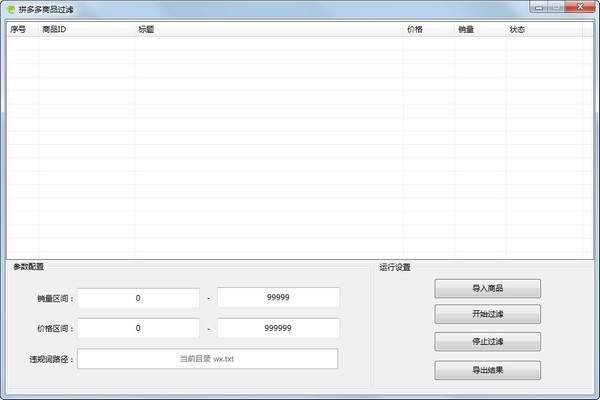This screenshot has width=600, height=400.
Task: Focus the 价格区间 maximum field showing 999999
Action: pos(278,328)
